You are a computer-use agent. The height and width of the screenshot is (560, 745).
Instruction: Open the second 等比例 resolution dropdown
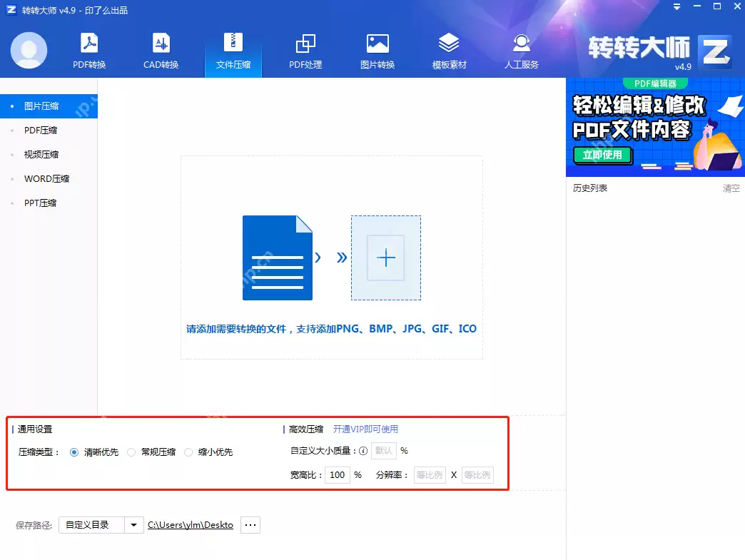click(x=477, y=474)
